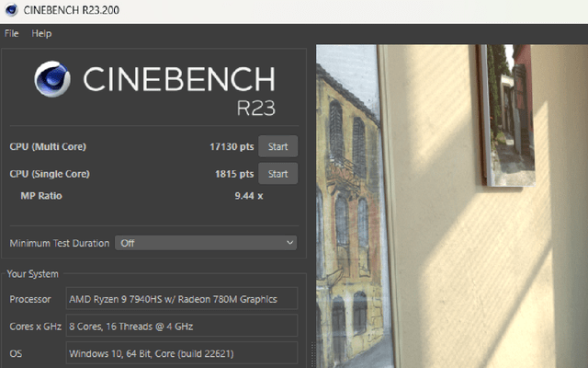Image resolution: width=588 pixels, height=368 pixels.
Task: Click the Cores x GHz label
Action: (36, 327)
